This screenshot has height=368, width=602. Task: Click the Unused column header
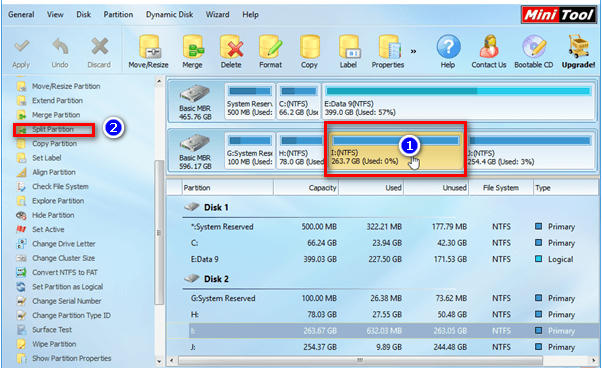[436, 188]
